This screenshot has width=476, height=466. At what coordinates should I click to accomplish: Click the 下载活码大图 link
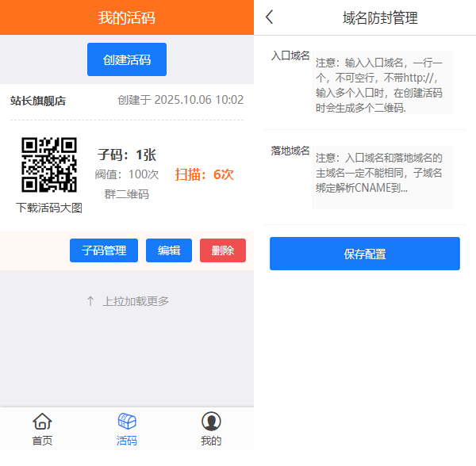49,208
